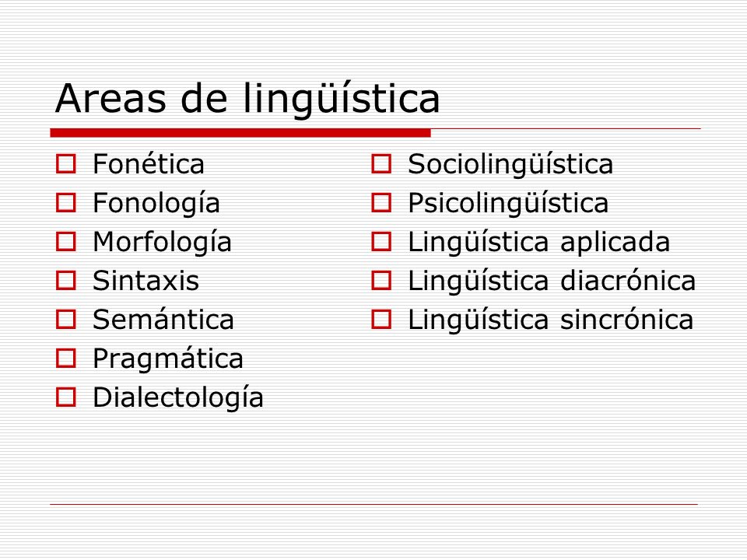Click the Sociolingüística list entry
The width and height of the screenshot is (747, 560).
[510, 164]
